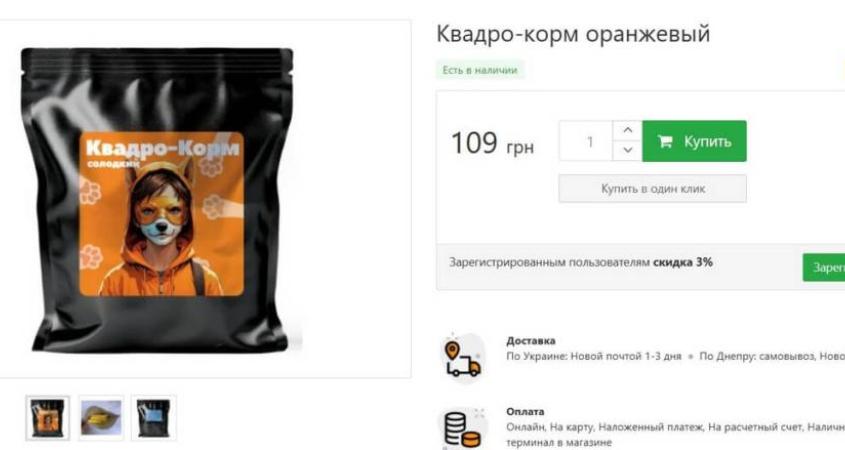Increase quantity with the up arrow
This screenshot has width=845, height=450.
pos(627,131)
